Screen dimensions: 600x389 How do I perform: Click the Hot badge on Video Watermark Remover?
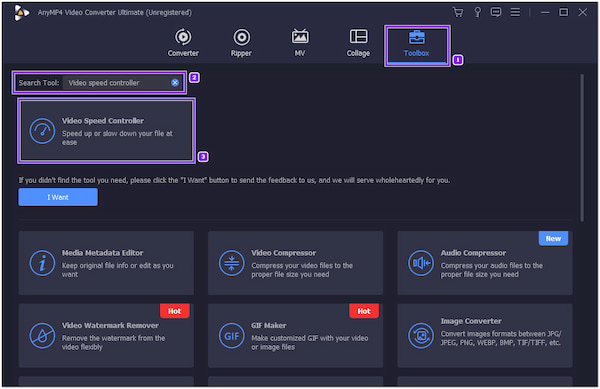click(x=174, y=311)
